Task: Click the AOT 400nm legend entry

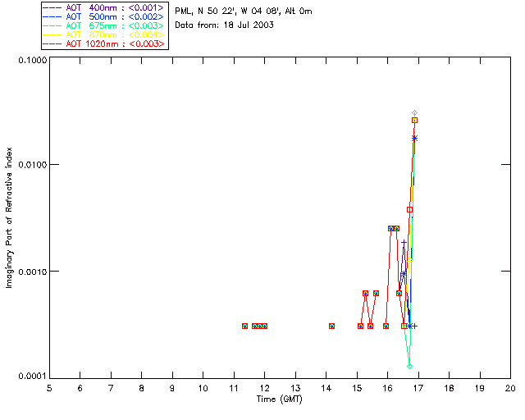Action: click(103, 7)
